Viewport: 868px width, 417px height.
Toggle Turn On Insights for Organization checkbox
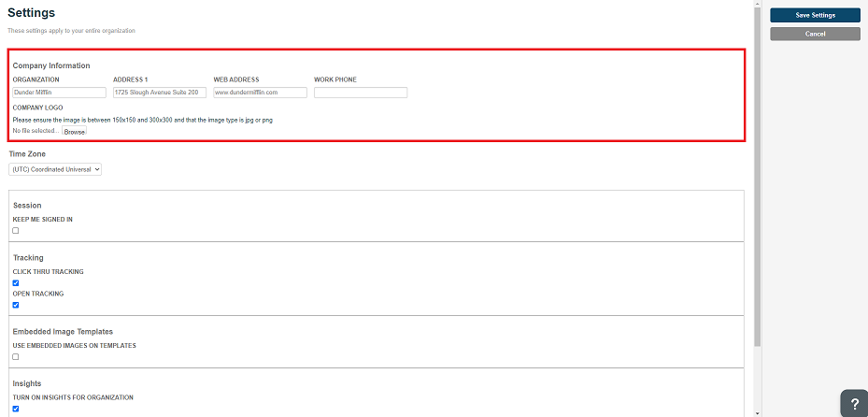click(16, 409)
